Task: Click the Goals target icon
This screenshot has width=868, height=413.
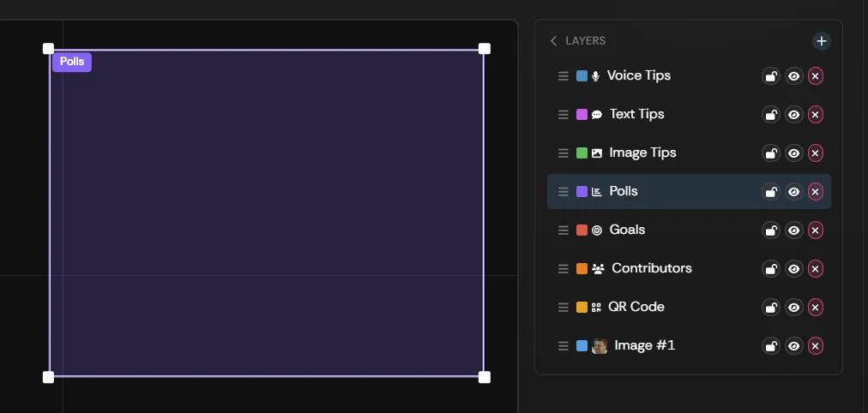Action: (597, 230)
